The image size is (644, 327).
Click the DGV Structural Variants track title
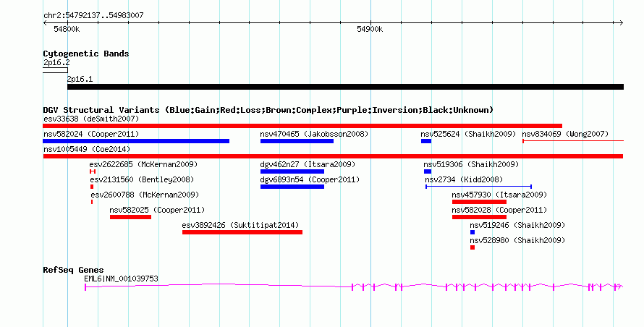(x=268, y=110)
